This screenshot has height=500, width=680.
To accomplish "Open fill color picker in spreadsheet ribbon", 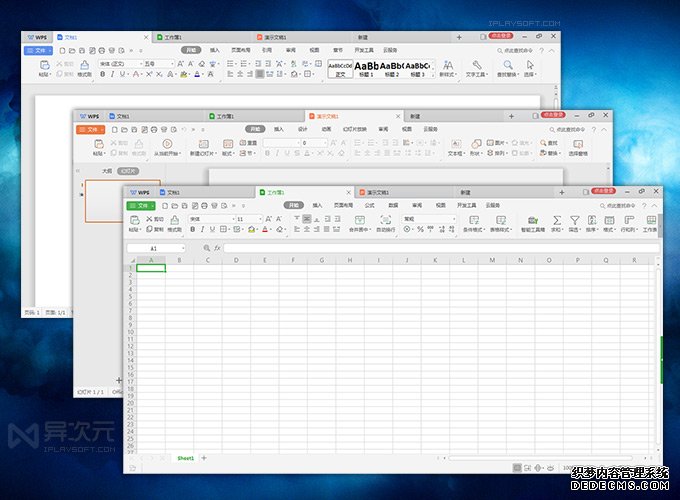I will (252, 229).
